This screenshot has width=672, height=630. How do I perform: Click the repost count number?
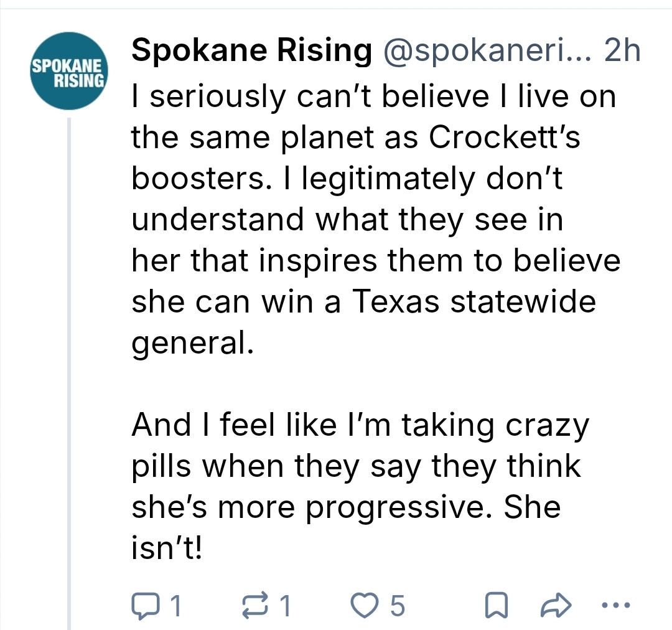coord(285,605)
